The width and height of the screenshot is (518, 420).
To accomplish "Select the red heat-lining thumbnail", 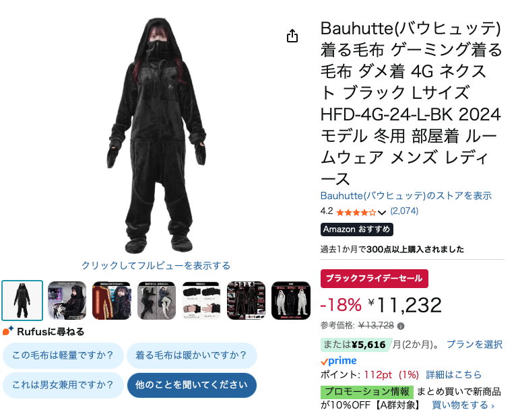I will [x=112, y=300].
